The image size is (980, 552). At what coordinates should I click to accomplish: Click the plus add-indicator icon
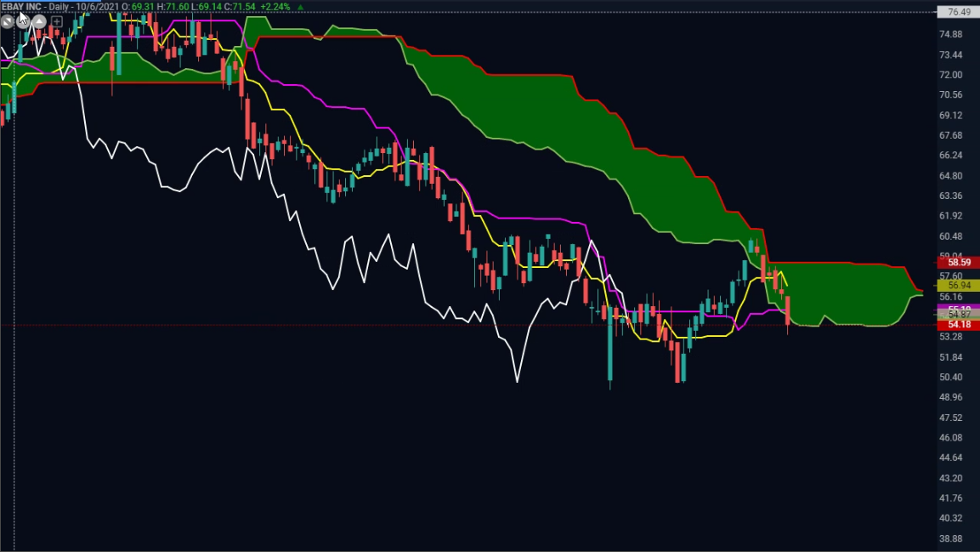coord(56,22)
